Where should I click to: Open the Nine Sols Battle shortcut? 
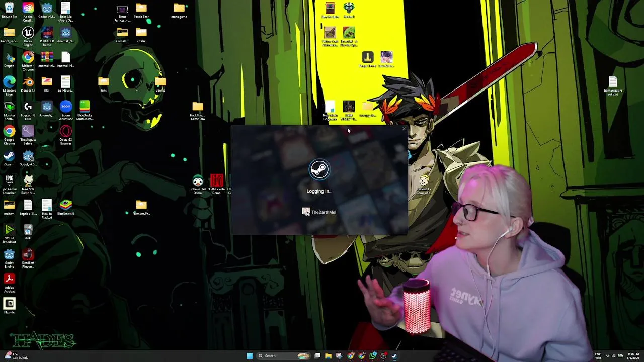[x=28, y=184]
